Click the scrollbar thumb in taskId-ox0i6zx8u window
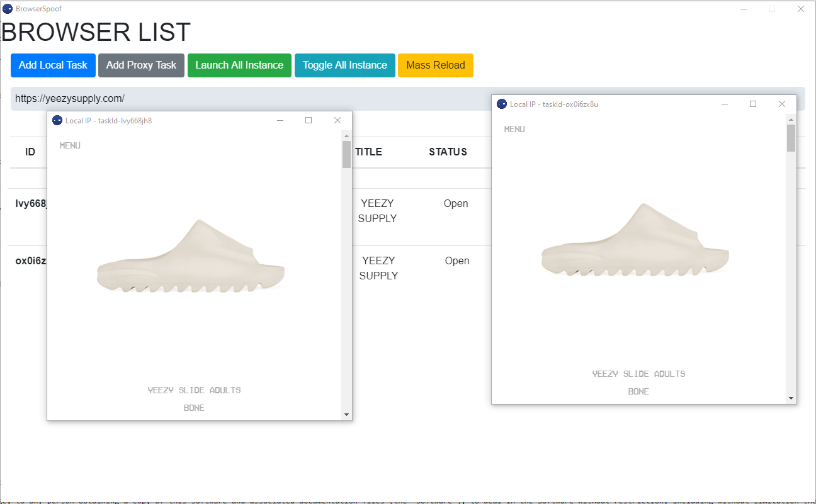 click(791, 138)
